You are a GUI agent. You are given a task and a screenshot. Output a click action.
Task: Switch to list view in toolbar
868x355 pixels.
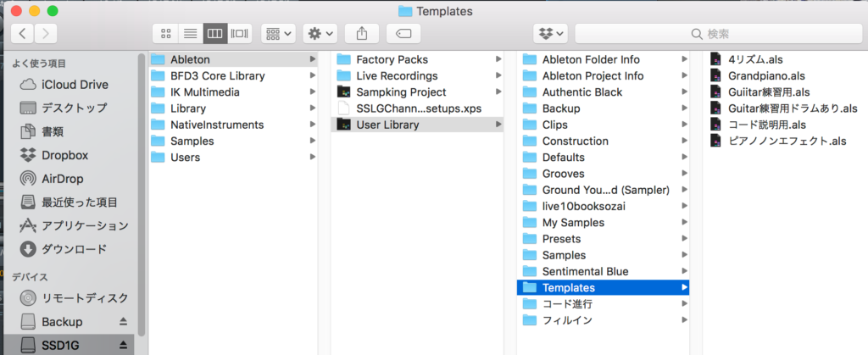[190, 34]
